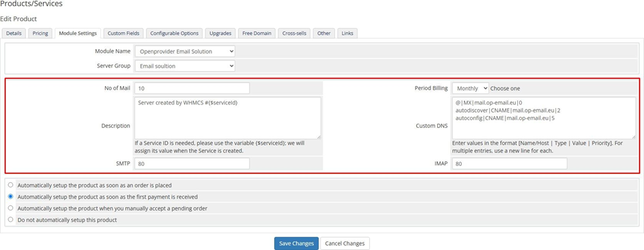Click into the Description textarea
Image resolution: width=644 pixels, height=250 pixels.
click(x=228, y=118)
